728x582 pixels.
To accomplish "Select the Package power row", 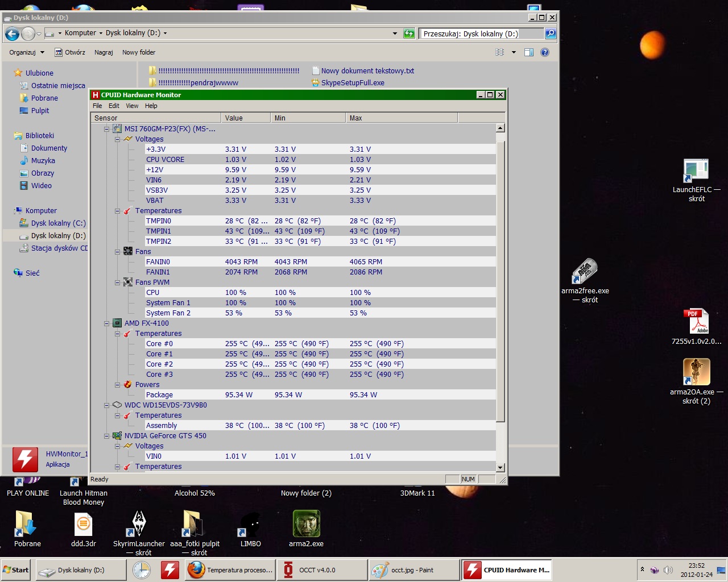I will coord(320,395).
